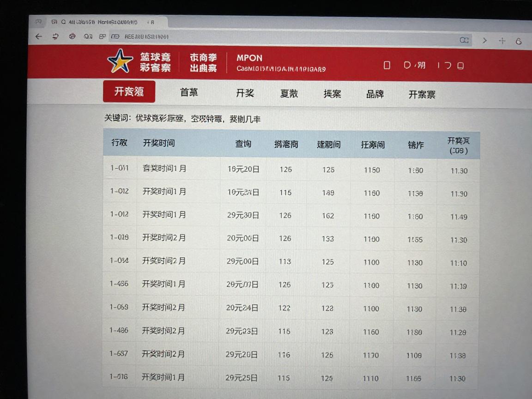This screenshot has height=399, width=532.
Task: Click the 开奖时间 column header
Action: point(159,143)
